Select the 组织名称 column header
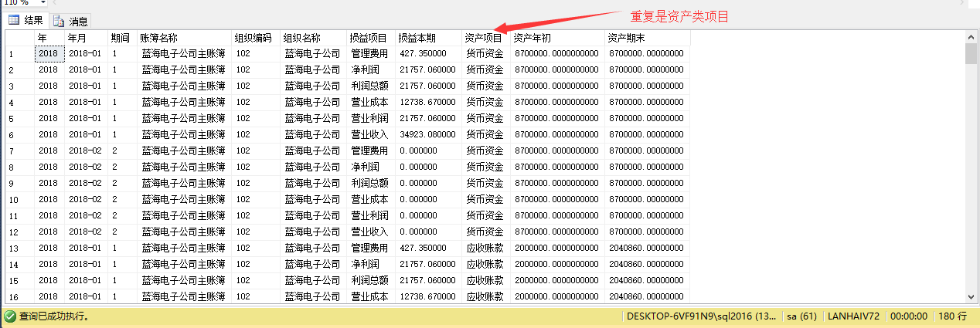The width and height of the screenshot is (980, 328). pyautogui.click(x=313, y=37)
